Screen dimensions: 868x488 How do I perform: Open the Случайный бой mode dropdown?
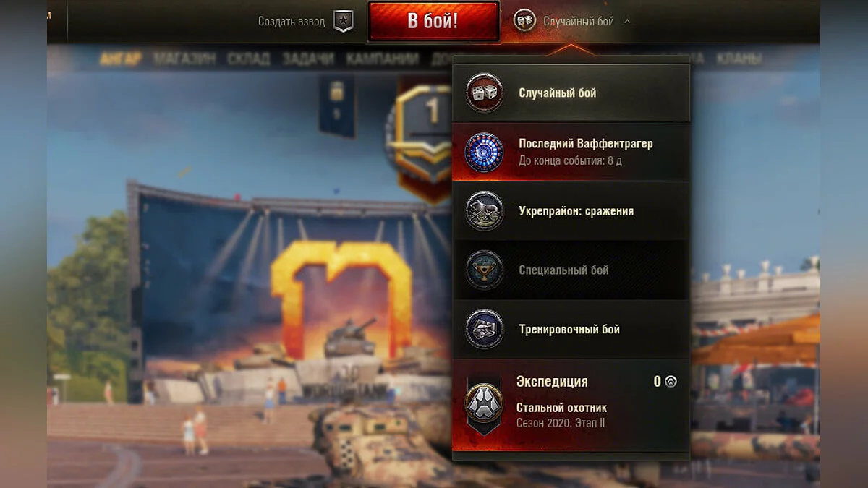571,22
